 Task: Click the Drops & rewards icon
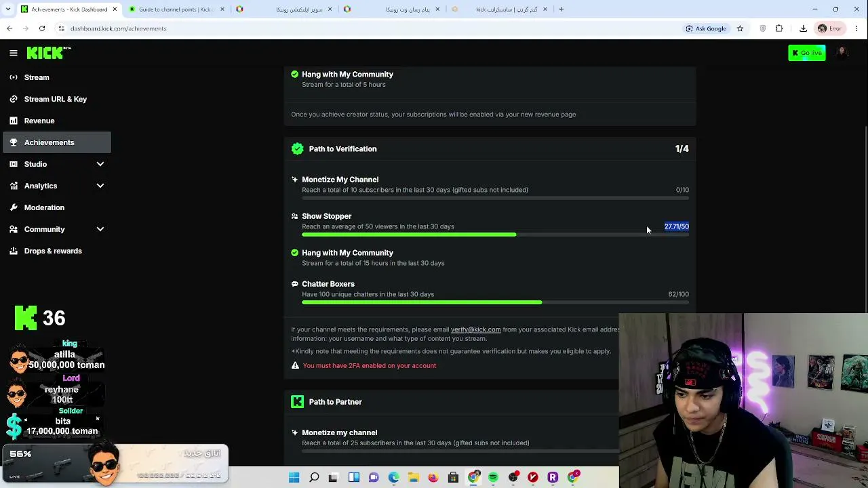[x=14, y=251]
